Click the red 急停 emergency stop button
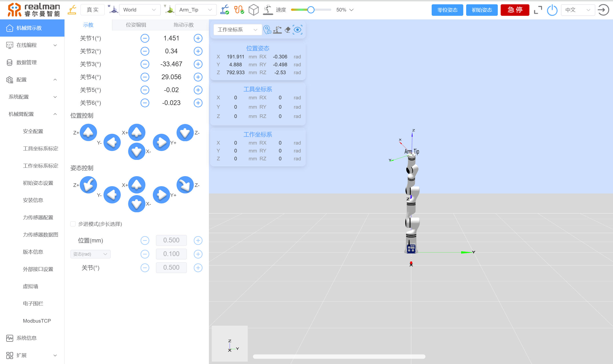This screenshot has height=364, width=613. [x=515, y=10]
